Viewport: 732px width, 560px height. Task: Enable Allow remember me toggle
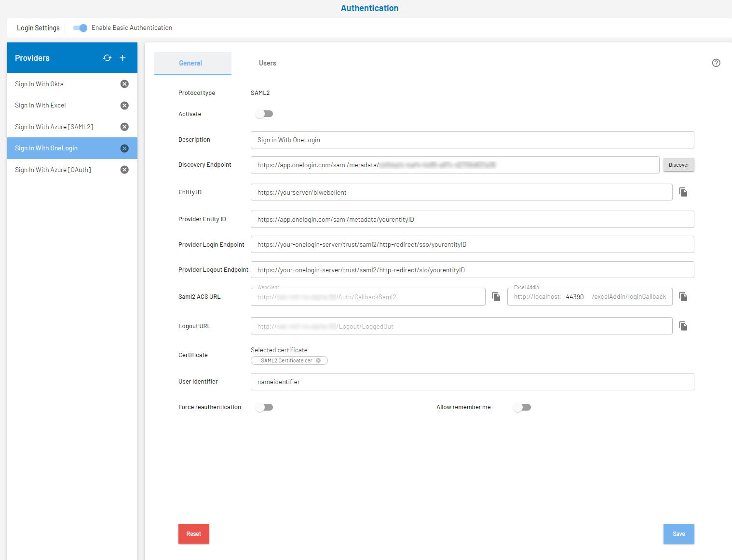pyautogui.click(x=522, y=407)
